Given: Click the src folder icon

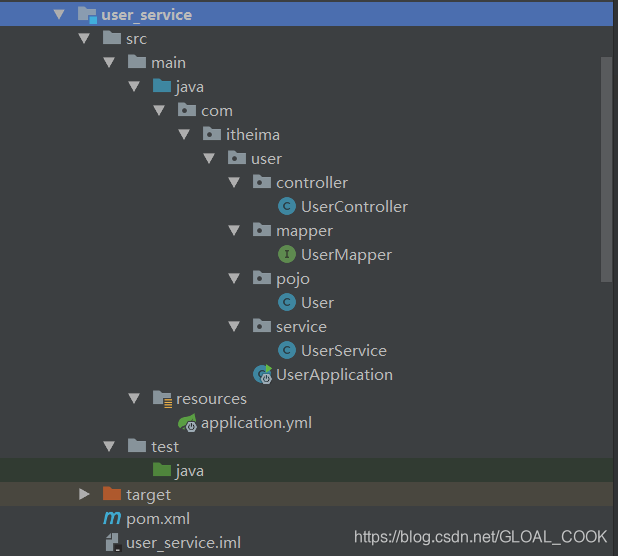Looking at the screenshot, I should coord(112,38).
